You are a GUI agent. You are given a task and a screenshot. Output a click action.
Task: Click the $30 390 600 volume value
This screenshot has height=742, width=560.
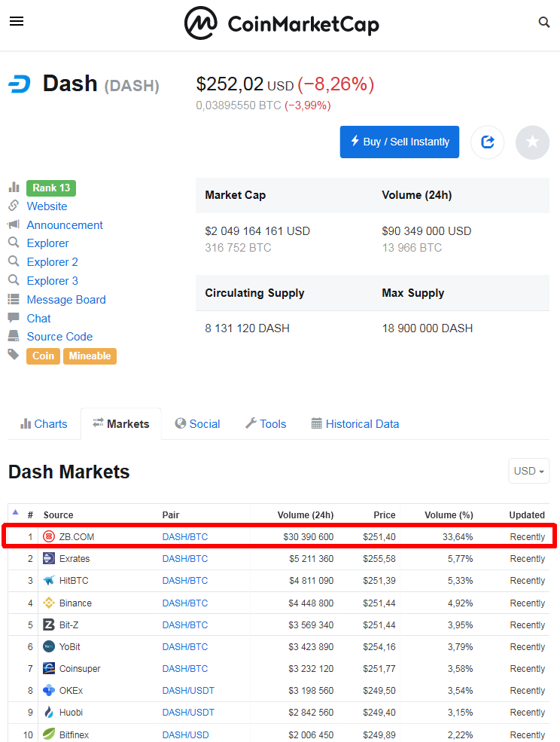coord(309,536)
